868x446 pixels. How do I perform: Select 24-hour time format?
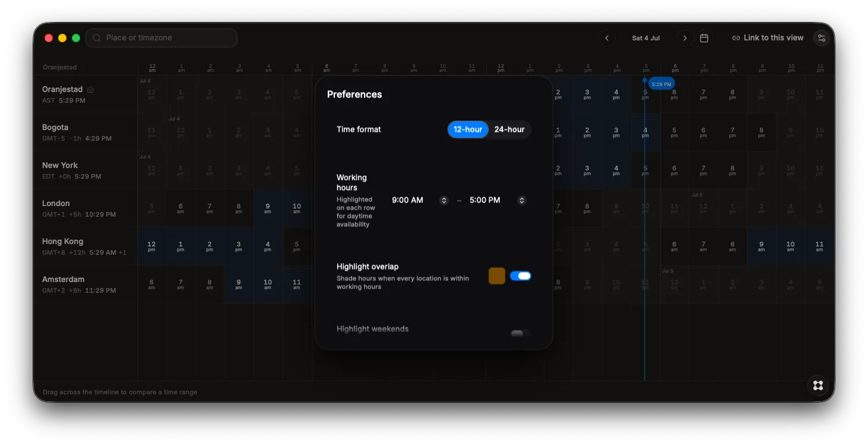(x=509, y=129)
